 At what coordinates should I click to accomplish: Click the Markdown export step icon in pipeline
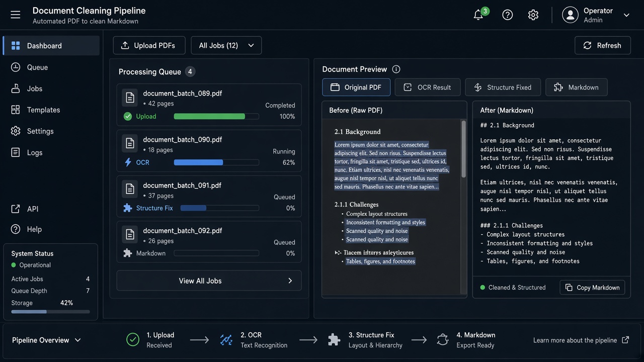(443, 340)
